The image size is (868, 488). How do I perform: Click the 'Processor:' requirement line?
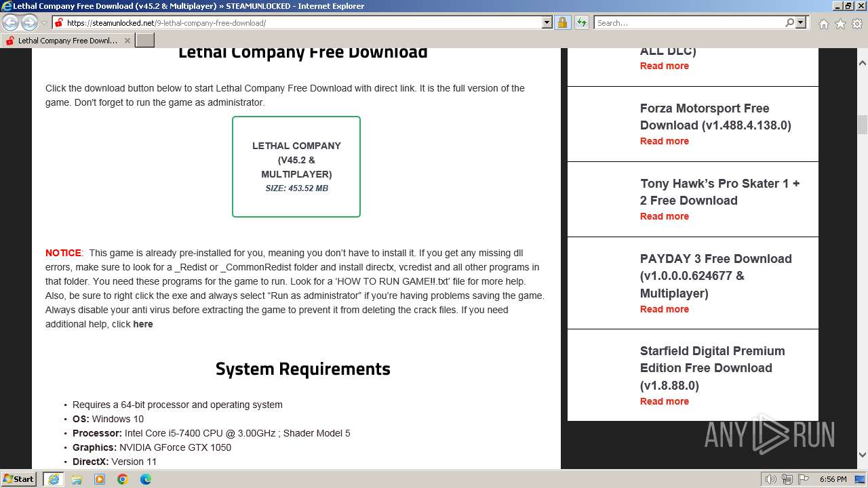click(x=212, y=433)
